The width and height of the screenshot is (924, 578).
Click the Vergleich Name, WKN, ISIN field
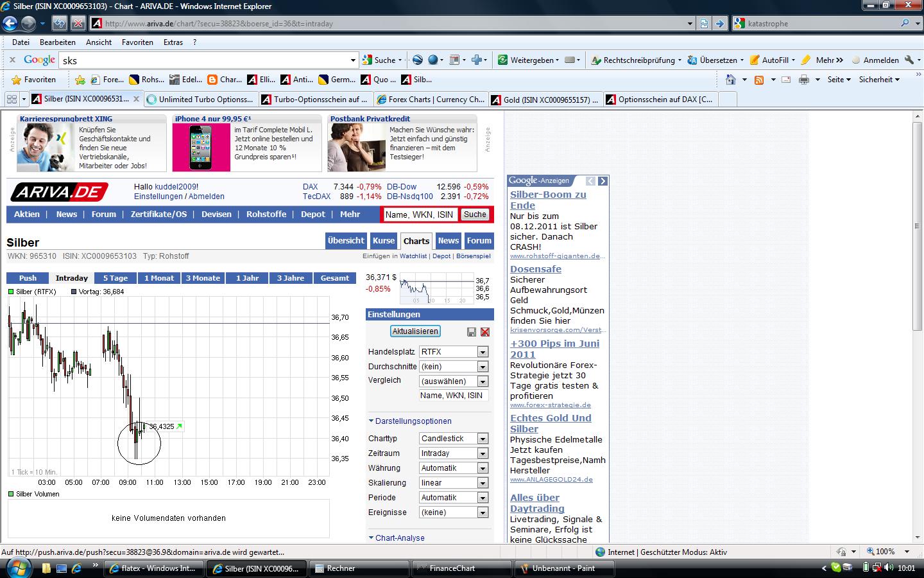pyautogui.click(x=454, y=396)
